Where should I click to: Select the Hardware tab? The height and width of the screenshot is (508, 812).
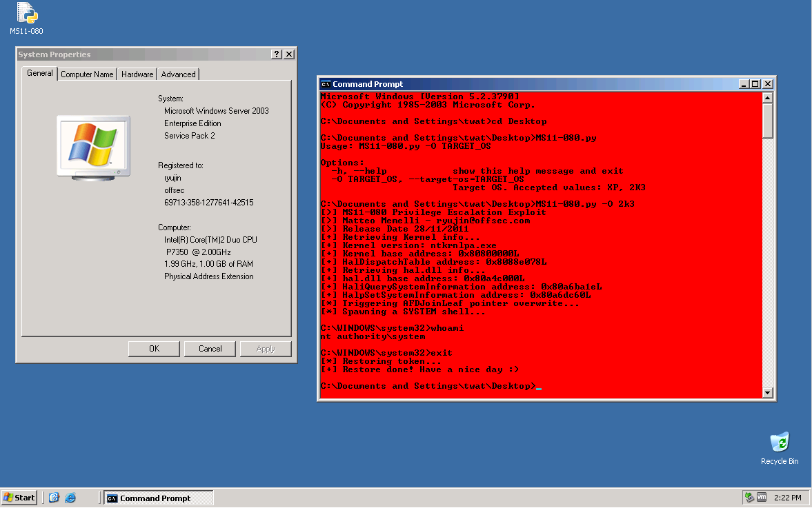point(137,74)
